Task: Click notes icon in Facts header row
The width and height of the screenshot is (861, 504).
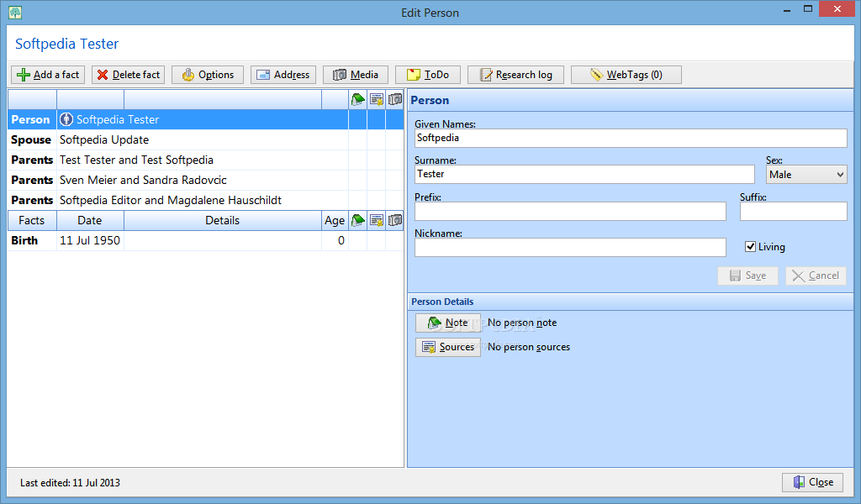Action: pos(358,220)
